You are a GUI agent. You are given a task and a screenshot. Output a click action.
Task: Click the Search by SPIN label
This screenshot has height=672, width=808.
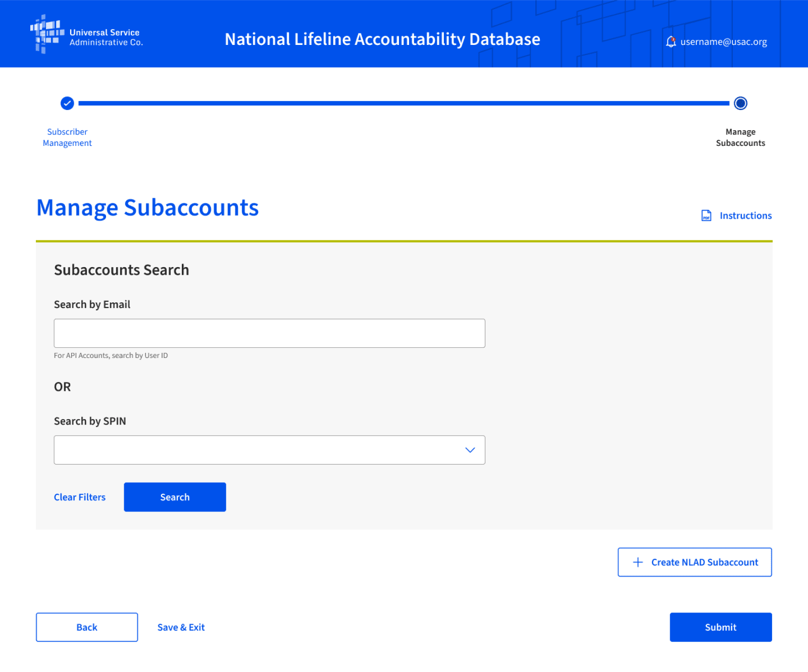coord(90,421)
